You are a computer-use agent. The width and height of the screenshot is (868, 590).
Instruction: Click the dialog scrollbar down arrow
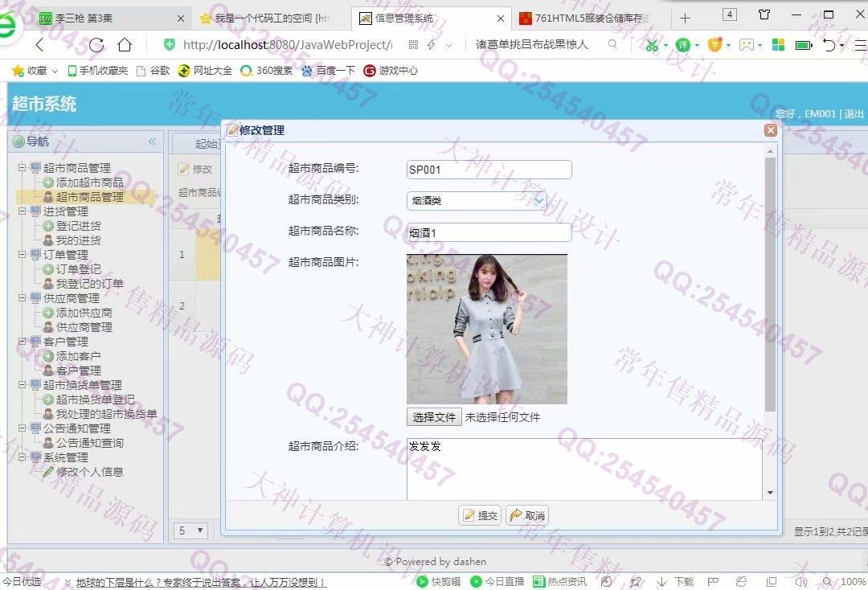coord(770,493)
